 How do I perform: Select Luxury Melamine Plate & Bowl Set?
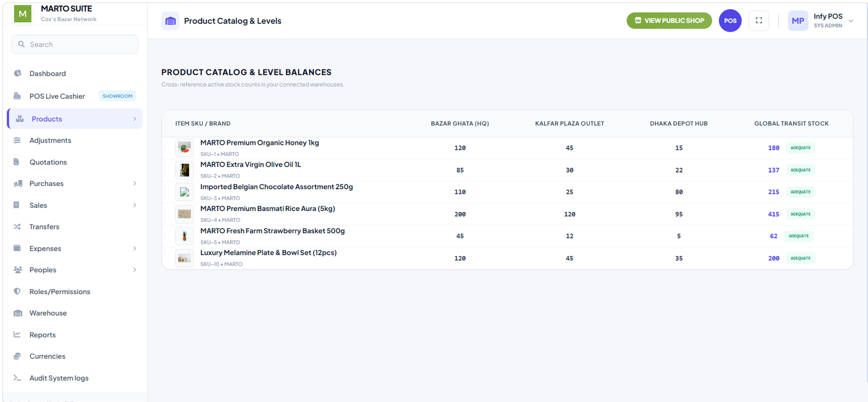268,253
